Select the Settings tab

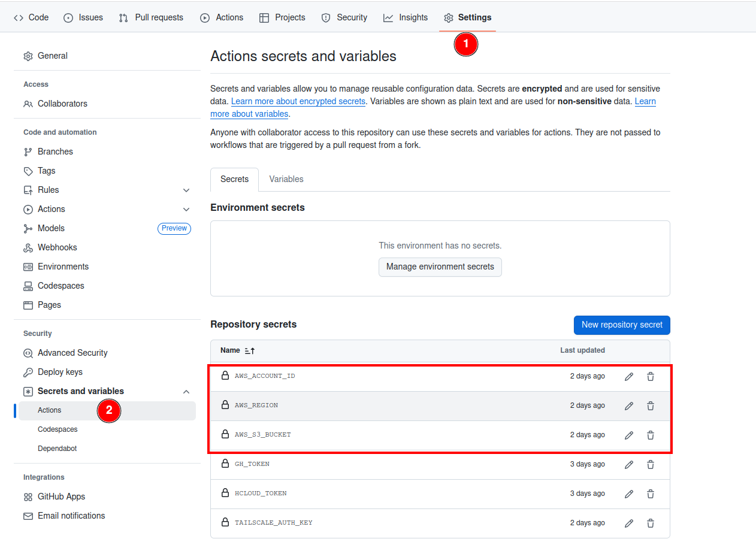pyautogui.click(x=467, y=17)
